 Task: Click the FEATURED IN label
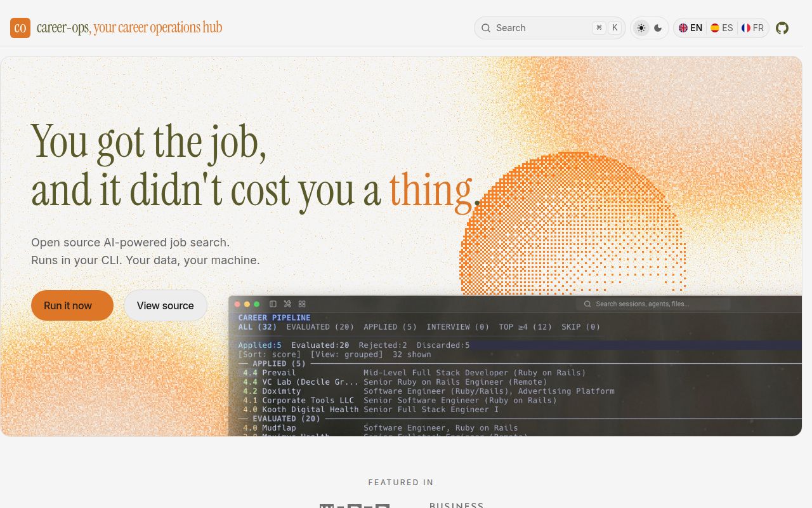point(401,483)
